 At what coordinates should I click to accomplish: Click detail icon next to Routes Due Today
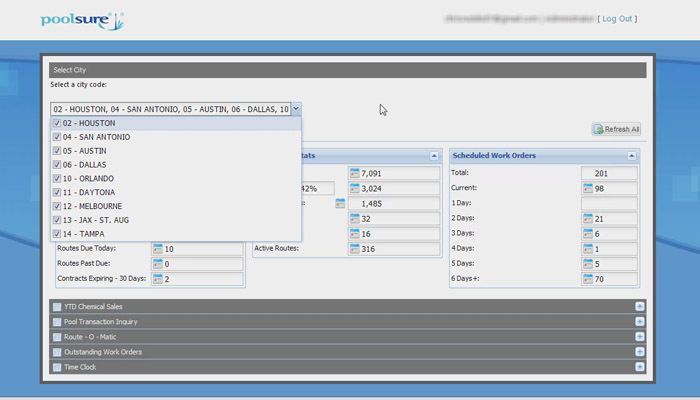pyautogui.click(x=158, y=249)
